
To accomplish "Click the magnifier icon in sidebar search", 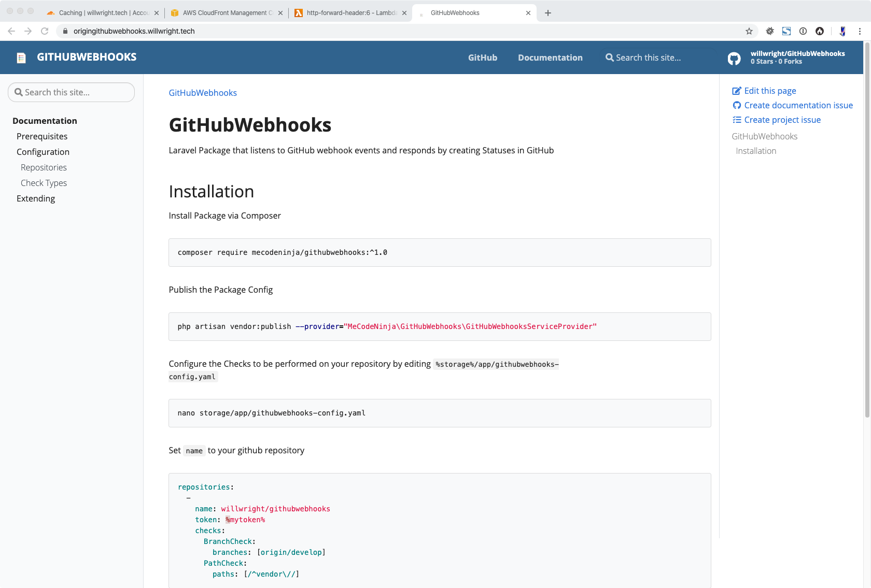I will point(19,92).
